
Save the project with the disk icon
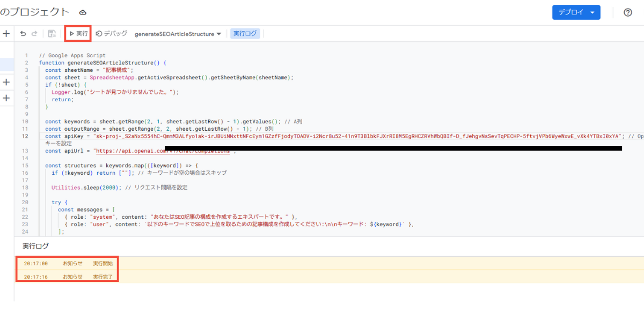coord(52,34)
